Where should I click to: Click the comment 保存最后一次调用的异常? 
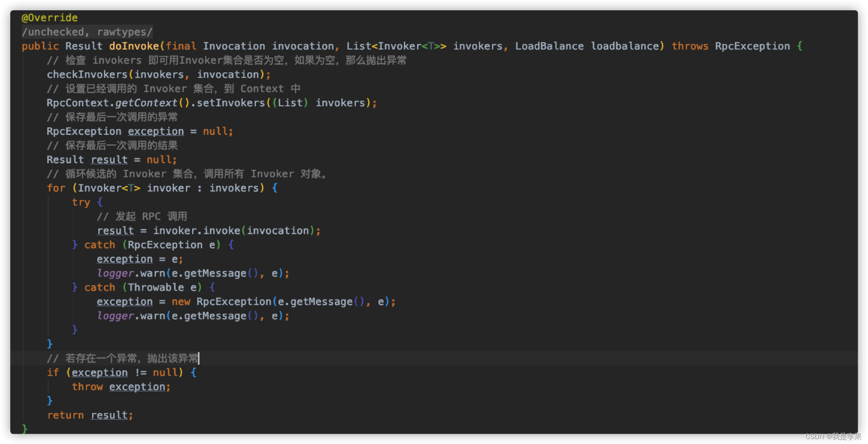[112, 117]
